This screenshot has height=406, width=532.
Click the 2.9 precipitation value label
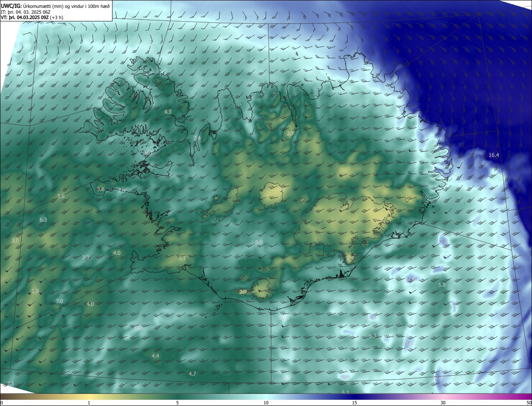click(x=35, y=291)
